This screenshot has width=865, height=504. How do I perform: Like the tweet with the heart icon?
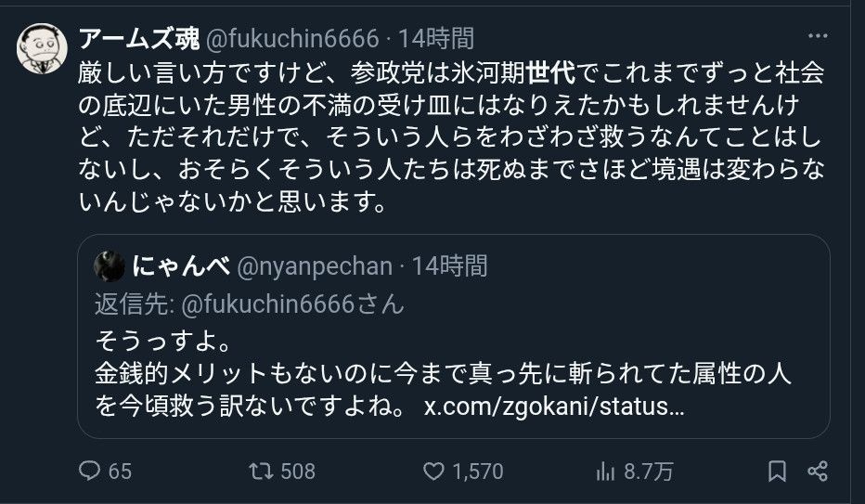point(433,472)
